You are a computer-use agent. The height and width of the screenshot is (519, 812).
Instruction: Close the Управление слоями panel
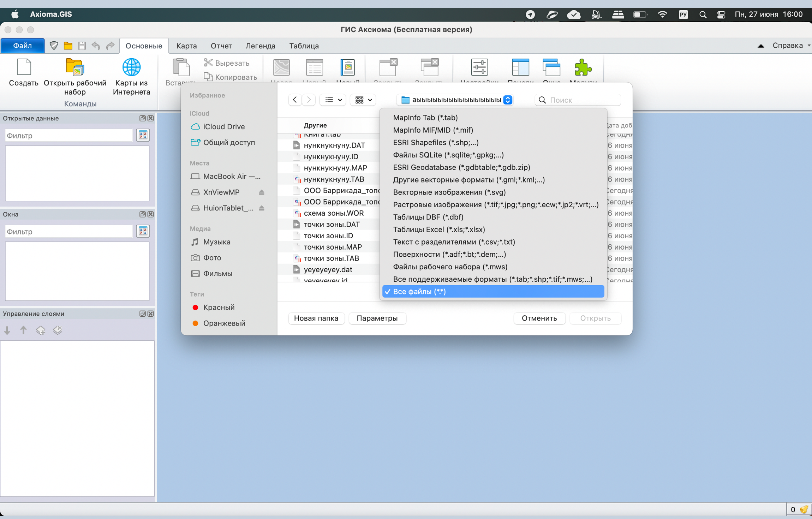pyautogui.click(x=151, y=314)
